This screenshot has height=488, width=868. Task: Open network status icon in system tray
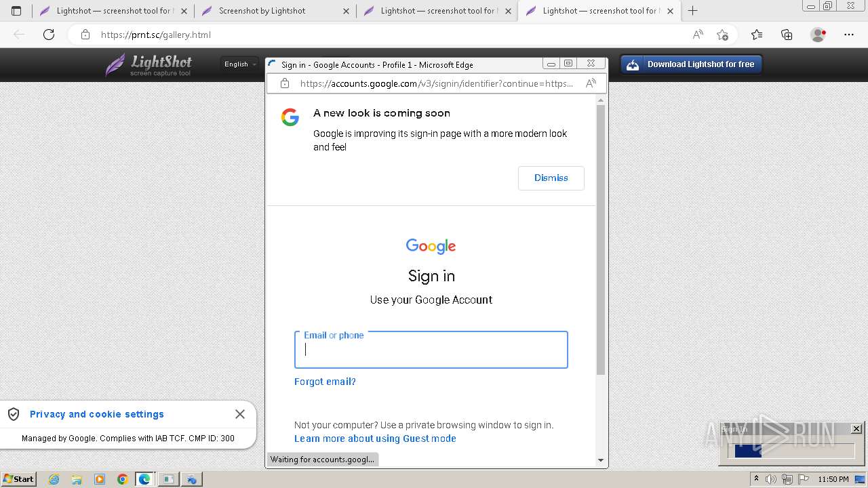coord(787,479)
